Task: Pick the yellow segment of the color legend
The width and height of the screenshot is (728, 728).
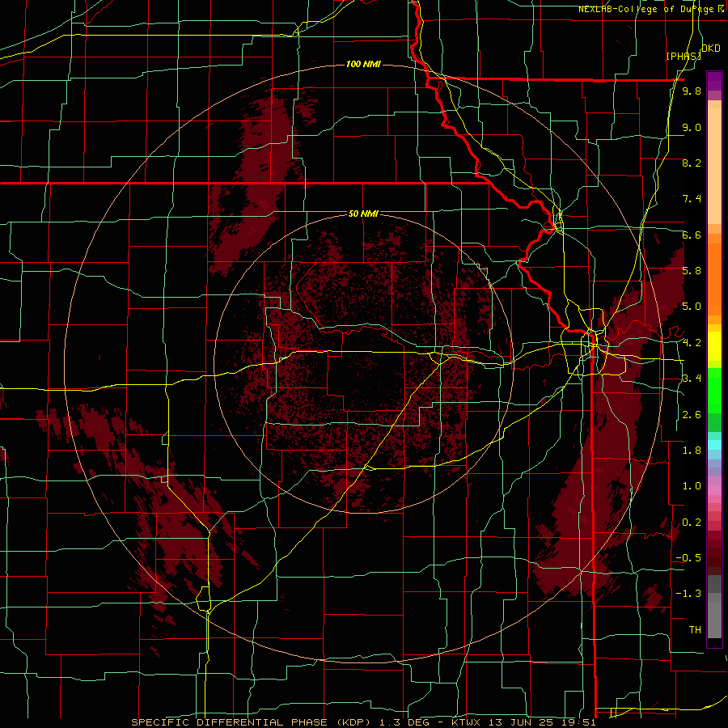Action: (x=714, y=346)
